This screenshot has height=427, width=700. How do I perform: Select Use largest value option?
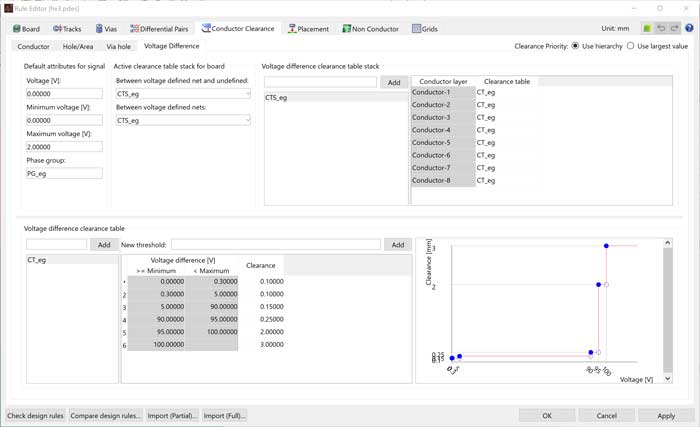(x=630, y=46)
